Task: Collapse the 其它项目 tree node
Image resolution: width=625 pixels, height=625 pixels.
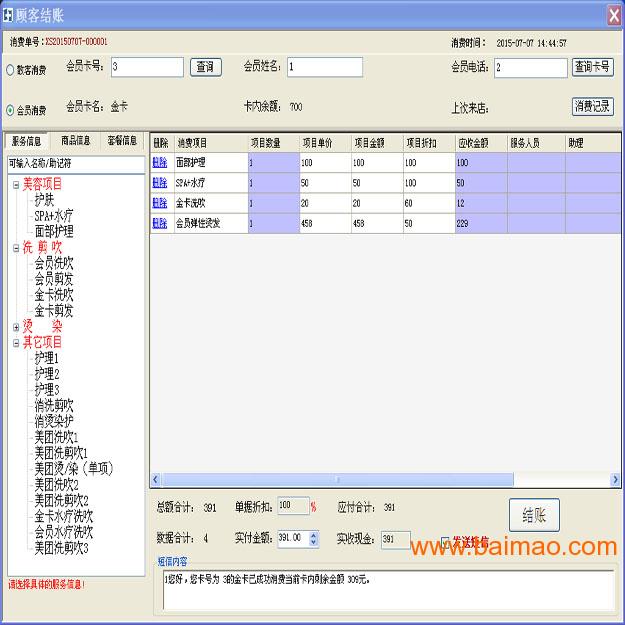Action: (x=16, y=343)
